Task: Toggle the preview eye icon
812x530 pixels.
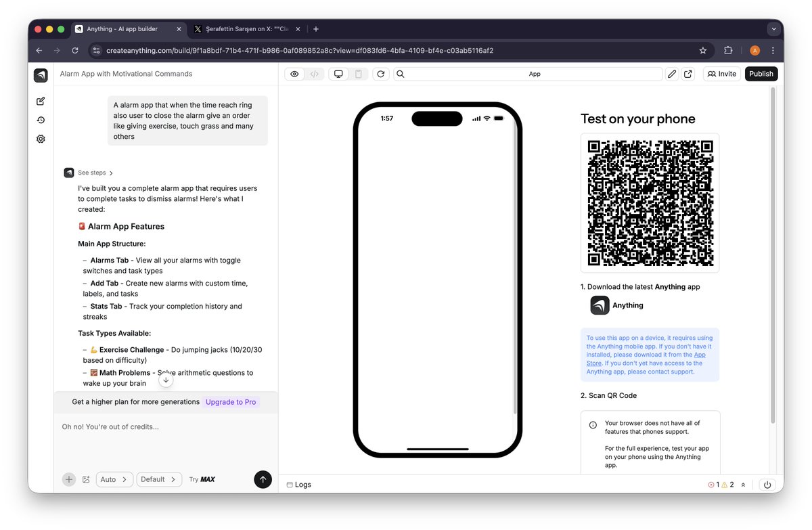Action: (x=294, y=74)
